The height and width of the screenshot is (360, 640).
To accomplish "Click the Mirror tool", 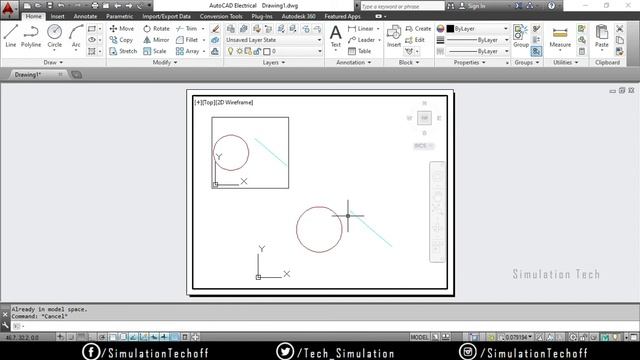I will 156,40.
